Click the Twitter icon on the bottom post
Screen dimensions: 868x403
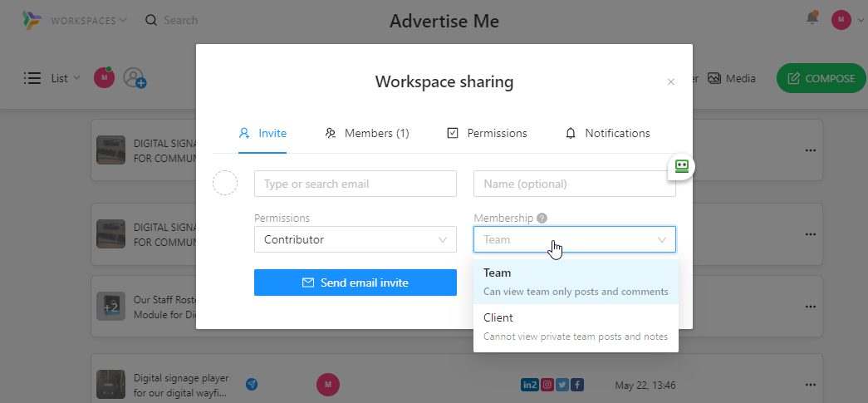coord(562,385)
